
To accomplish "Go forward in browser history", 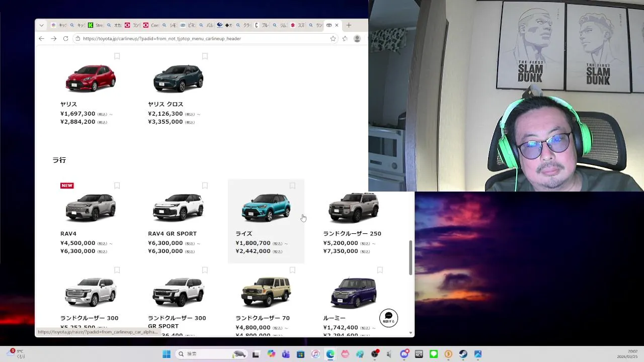I will pyautogui.click(x=53, y=38).
